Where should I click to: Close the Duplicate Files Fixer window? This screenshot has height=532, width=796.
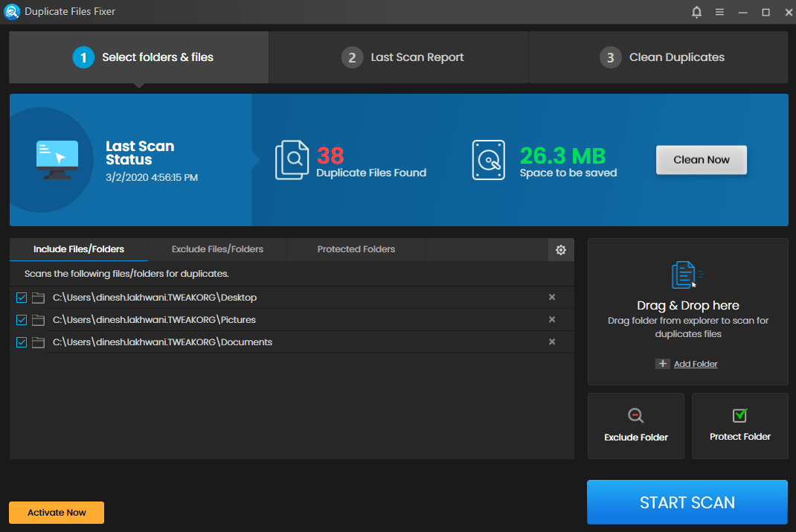pyautogui.click(x=789, y=12)
